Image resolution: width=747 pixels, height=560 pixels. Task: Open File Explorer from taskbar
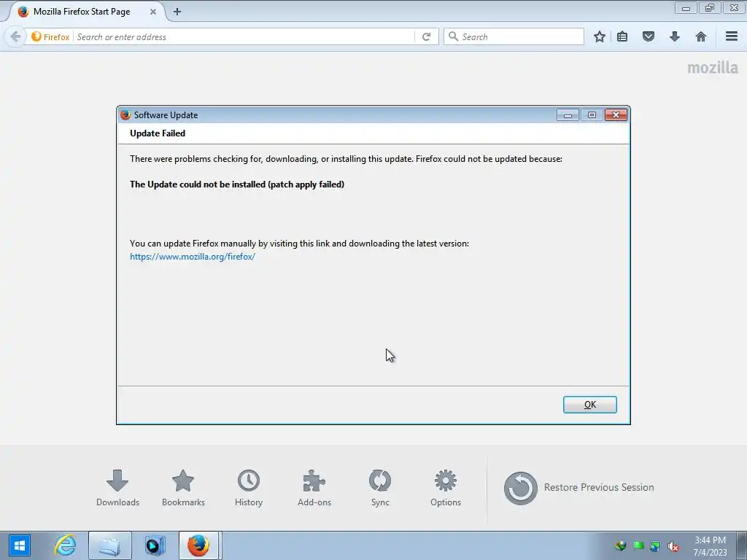(109, 545)
